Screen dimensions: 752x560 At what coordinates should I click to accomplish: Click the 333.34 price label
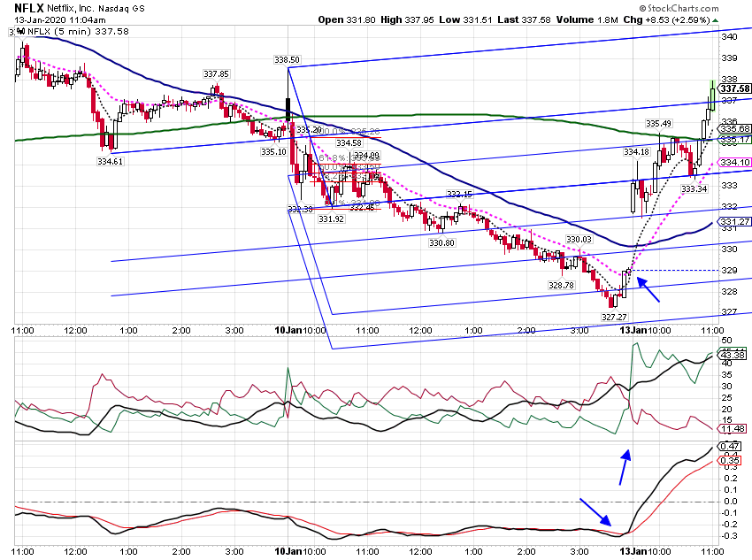click(x=694, y=189)
